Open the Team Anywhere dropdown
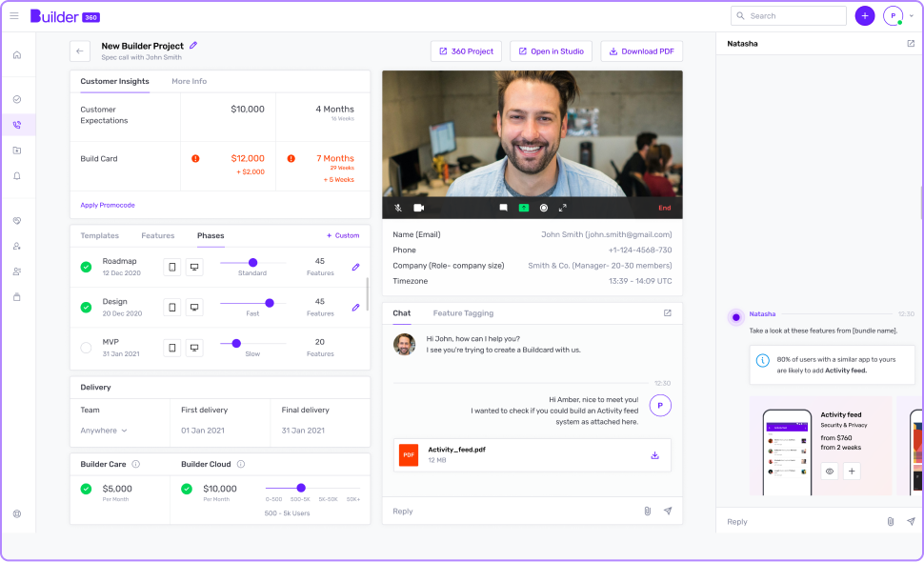Viewport: 924px width, 562px height. (x=104, y=431)
